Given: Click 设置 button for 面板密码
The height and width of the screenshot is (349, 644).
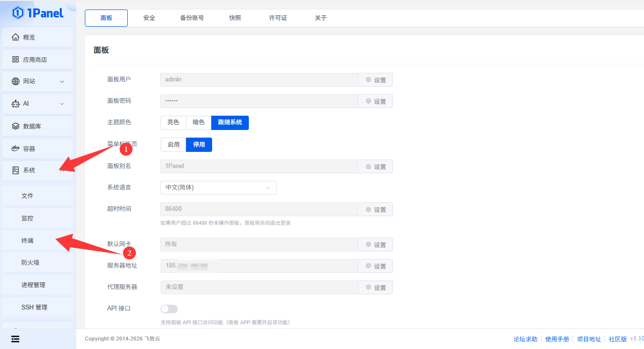Looking at the screenshot, I should point(376,101).
